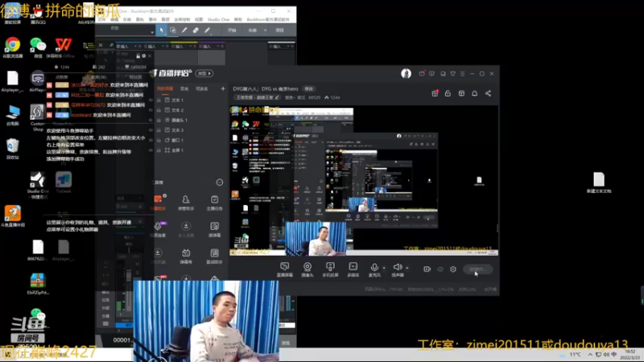Toggle visibility of 文本 3 source
This screenshot has height=362, width=644.
click(x=151, y=130)
